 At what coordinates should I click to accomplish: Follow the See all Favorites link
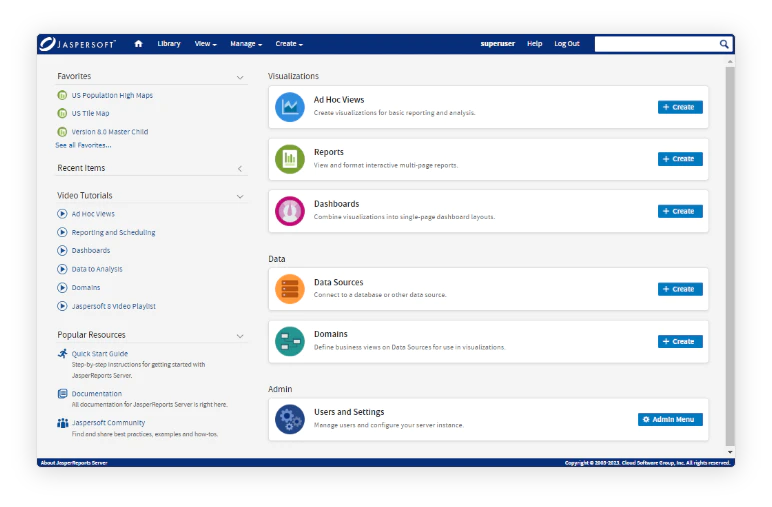[x=83, y=145]
